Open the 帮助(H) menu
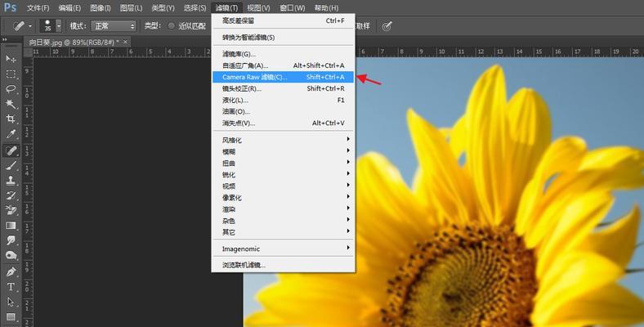 point(326,8)
